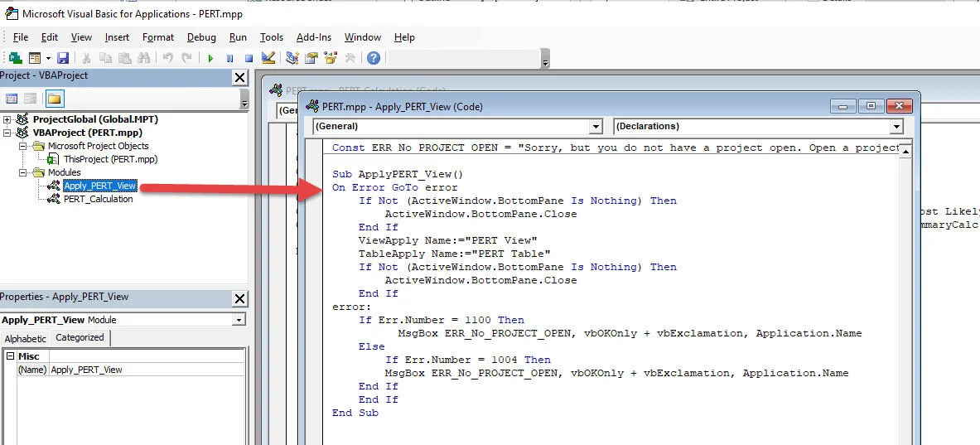Image resolution: width=980 pixels, height=445 pixels.
Task: Click the Cut scissors icon
Action: [x=86, y=58]
